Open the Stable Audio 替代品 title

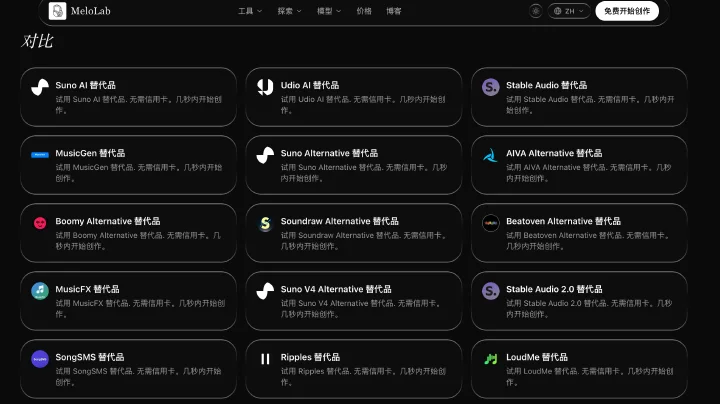(546, 85)
